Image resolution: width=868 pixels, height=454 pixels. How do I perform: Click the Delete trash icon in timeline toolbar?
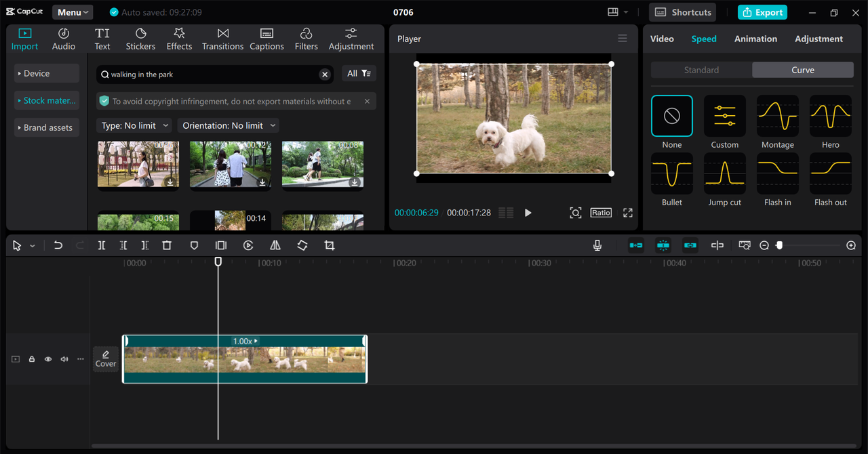tap(167, 245)
